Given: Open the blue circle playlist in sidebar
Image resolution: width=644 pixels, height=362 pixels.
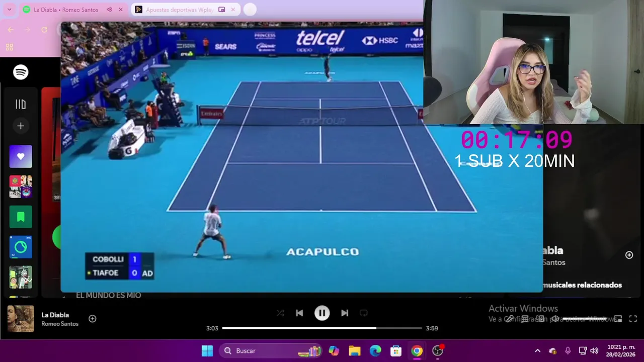Looking at the screenshot, I should tap(21, 247).
